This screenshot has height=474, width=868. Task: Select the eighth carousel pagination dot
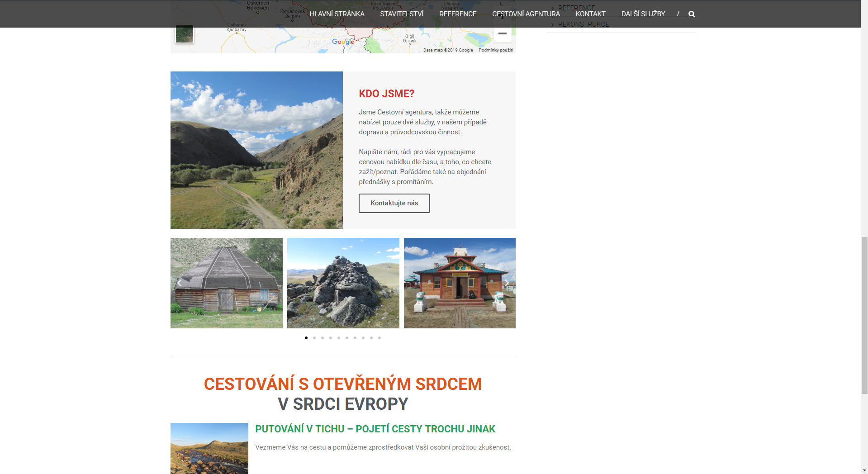[363, 338]
